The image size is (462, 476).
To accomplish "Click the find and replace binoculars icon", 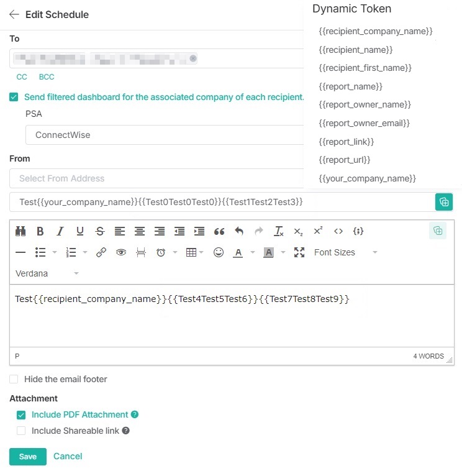I will tap(20, 231).
